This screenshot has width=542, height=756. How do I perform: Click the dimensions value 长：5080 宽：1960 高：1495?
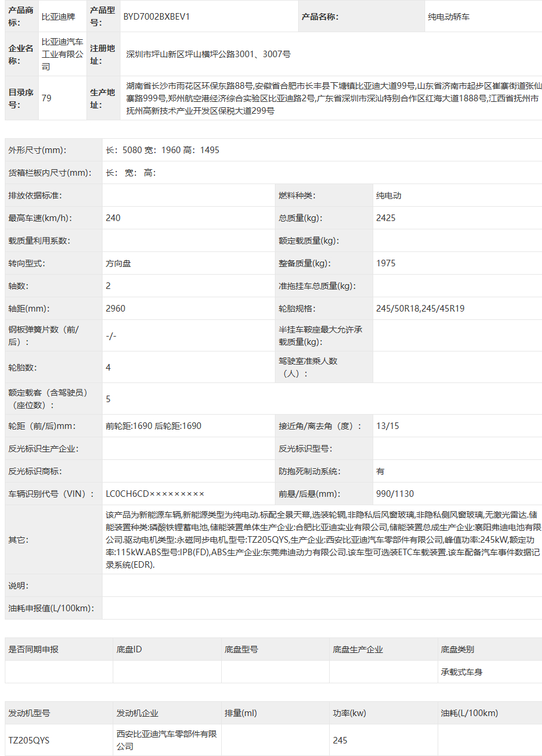coord(162,150)
